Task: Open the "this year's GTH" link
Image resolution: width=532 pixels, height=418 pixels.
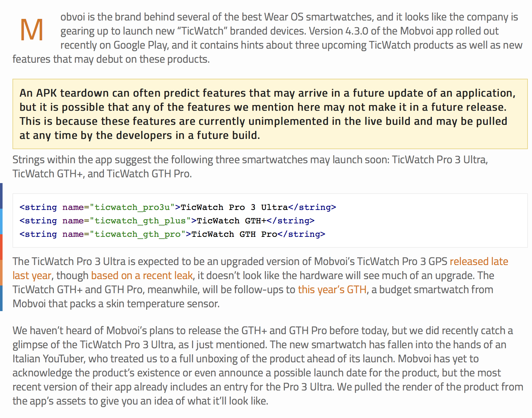Action: (x=332, y=290)
